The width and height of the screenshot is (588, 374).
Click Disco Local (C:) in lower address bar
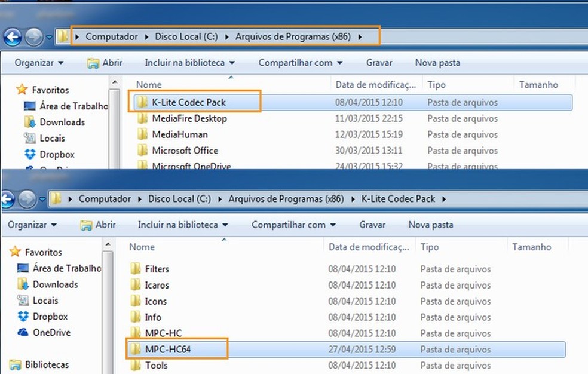pos(179,198)
